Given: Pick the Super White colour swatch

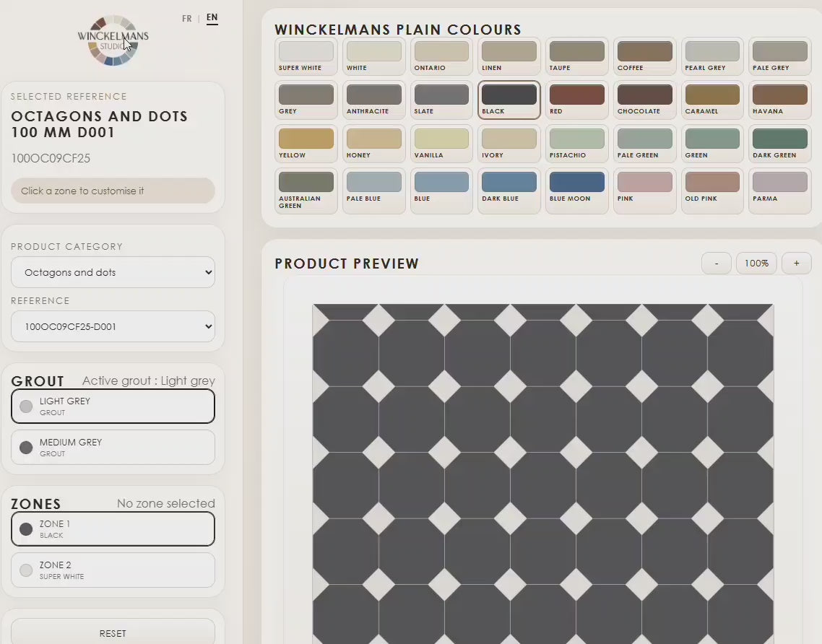Looking at the screenshot, I should click(306, 56).
